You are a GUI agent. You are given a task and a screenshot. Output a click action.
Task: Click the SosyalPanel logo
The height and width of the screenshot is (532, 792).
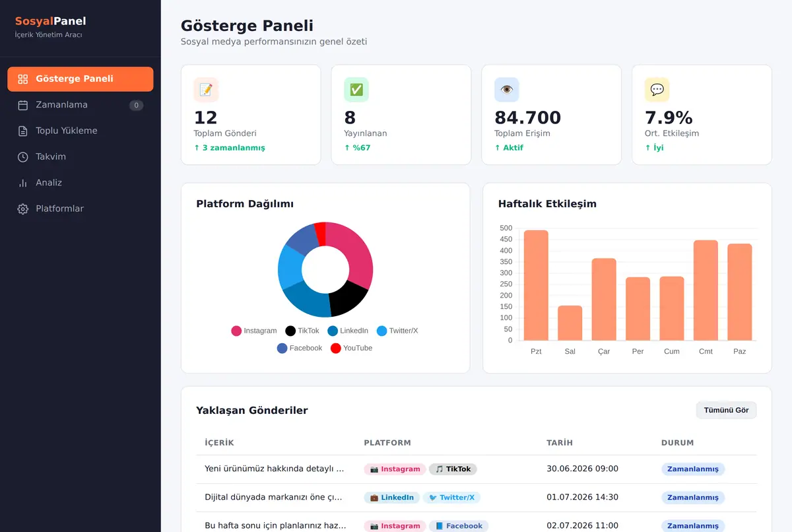tap(51, 21)
